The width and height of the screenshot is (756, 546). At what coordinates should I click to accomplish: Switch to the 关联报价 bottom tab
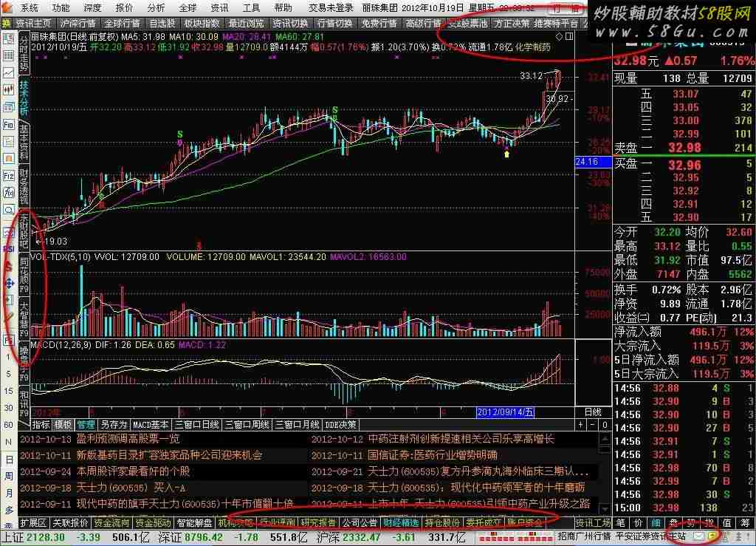pyautogui.click(x=70, y=523)
